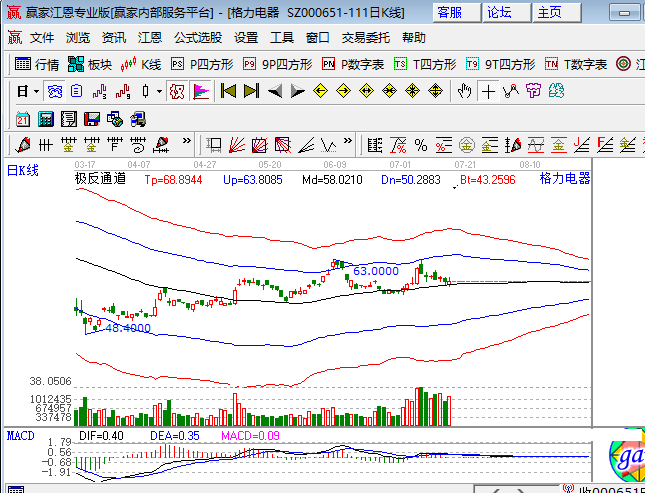
Task: Expand the first drawing toolbar overflow chevron
Action: 187,141
